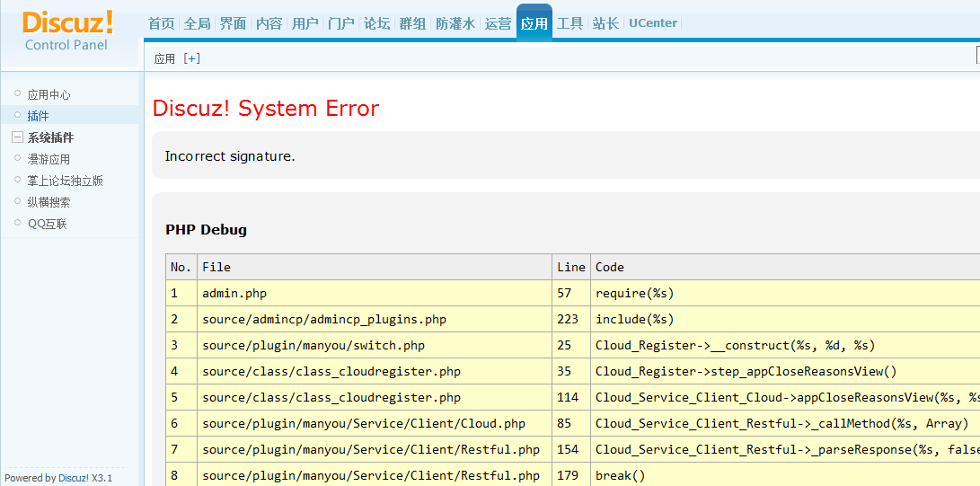Open the 门户 top menu
The height and width of the screenshot is (486, 980).
(x=341, y=23)
